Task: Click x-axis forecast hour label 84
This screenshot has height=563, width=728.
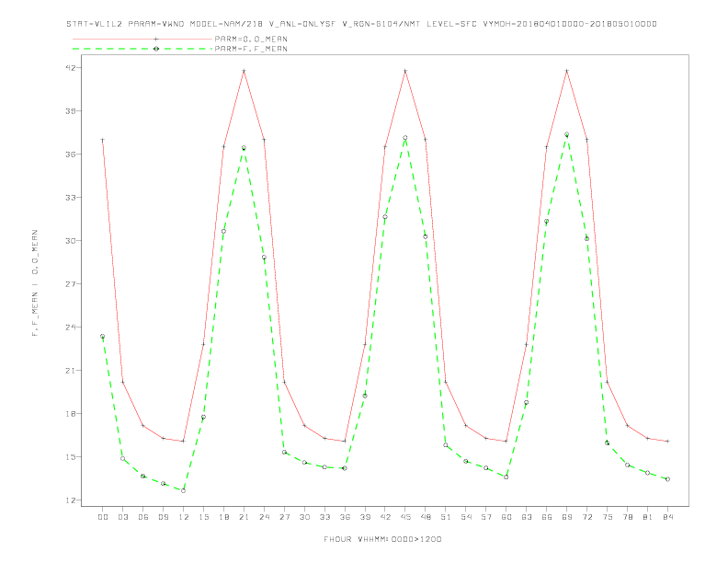Action: [x=667, y=517]
